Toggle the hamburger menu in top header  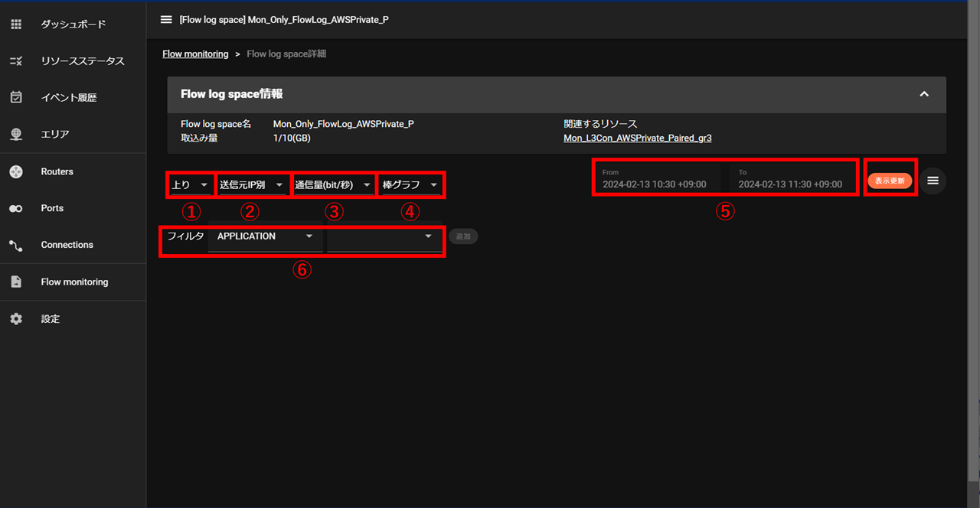click(x=166, y=19)
